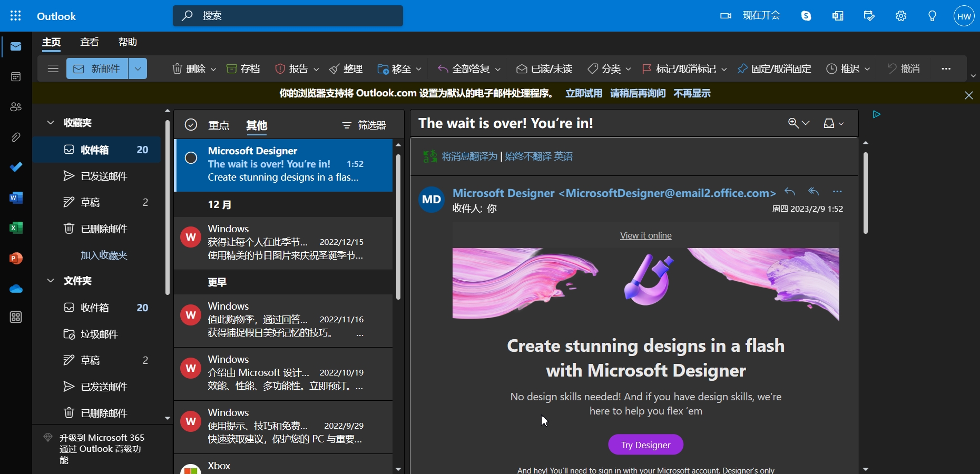
Task: Open the Flag/Unflag dropdown arrow
Action: pyautogui.click(x=724, y=69)
